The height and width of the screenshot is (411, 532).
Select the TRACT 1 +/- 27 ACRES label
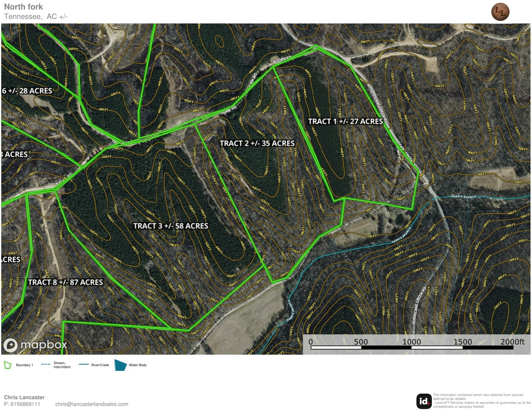pyautogui.click(x=345, y=122)
